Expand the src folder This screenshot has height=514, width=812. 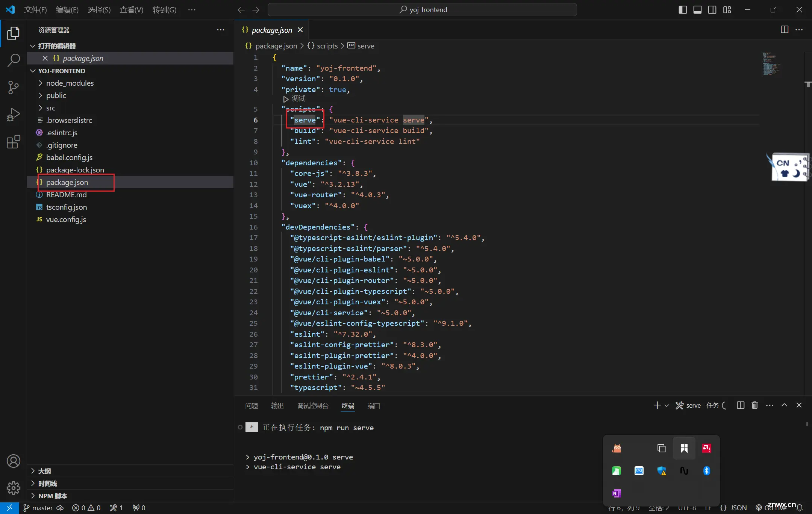pos(131,108)
